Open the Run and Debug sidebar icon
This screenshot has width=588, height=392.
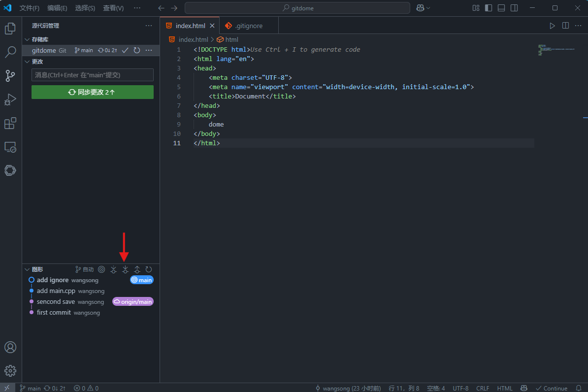tap(10, 99)
